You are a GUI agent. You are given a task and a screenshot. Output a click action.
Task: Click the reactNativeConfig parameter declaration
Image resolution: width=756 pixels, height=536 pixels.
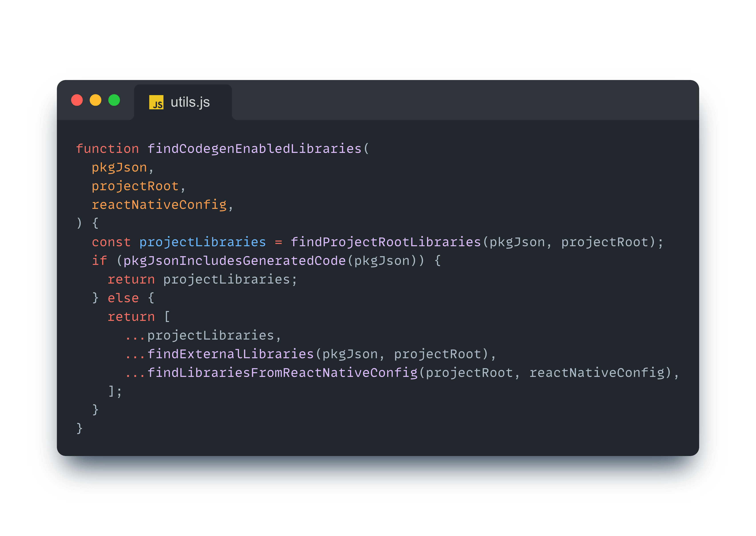[x=159, y=205]
